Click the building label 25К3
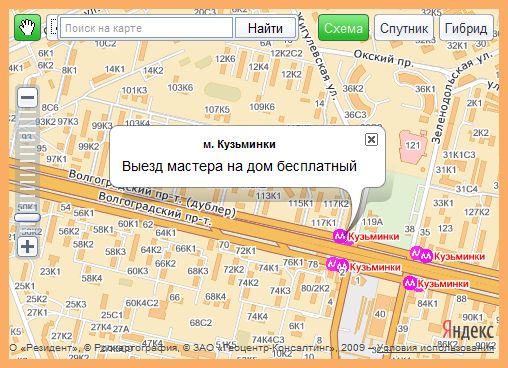 click(76, 304)
